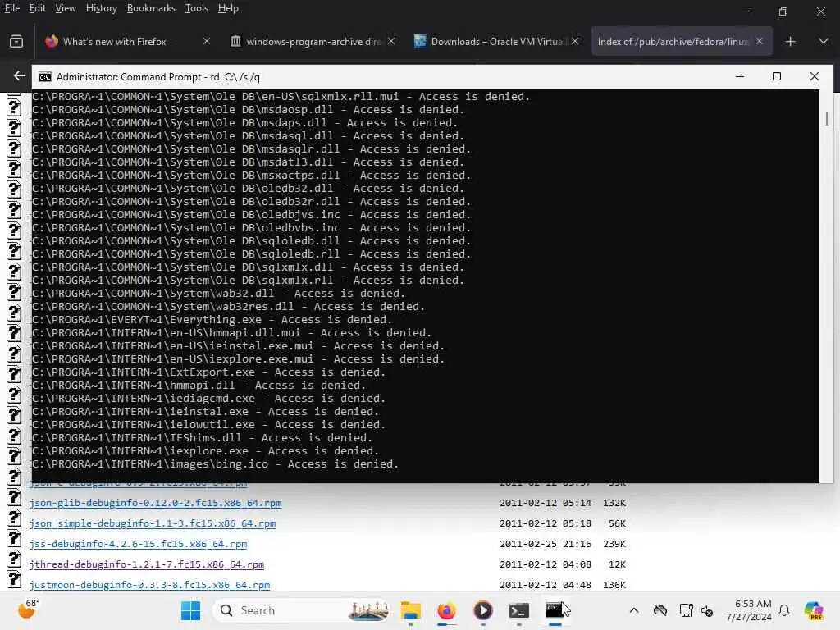Minimize the Command Prompt window
840x630 pixels.
pos(740,76)
